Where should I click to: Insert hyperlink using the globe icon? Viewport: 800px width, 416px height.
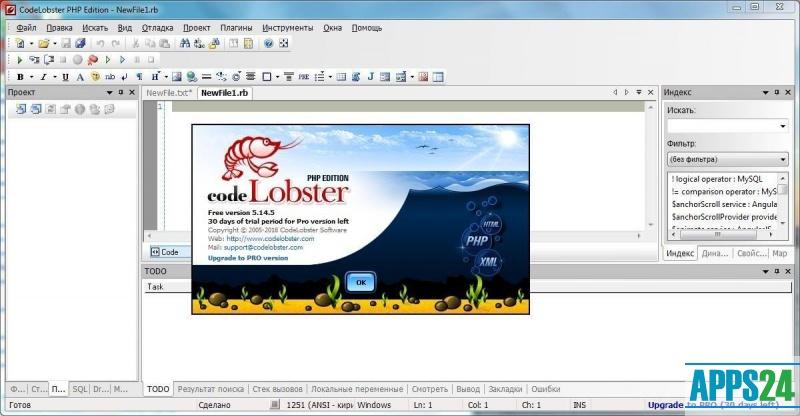192,77
